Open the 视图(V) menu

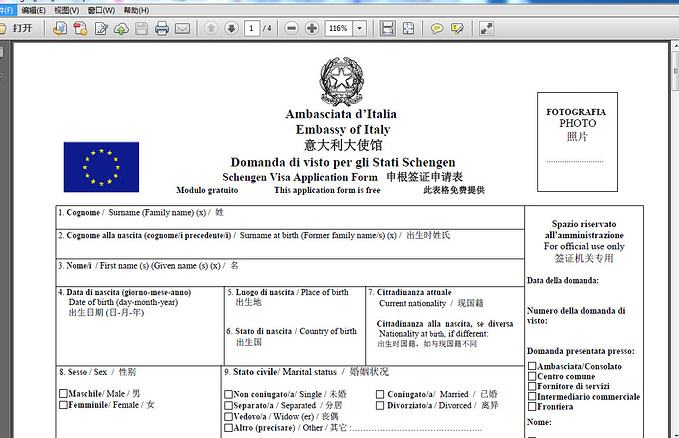[x=67, y=9]
